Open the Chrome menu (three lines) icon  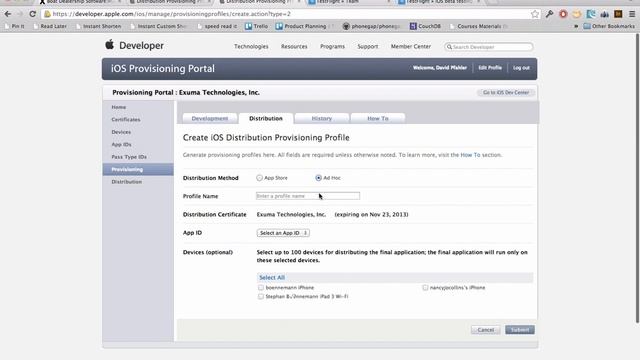[x=632, y=14]
